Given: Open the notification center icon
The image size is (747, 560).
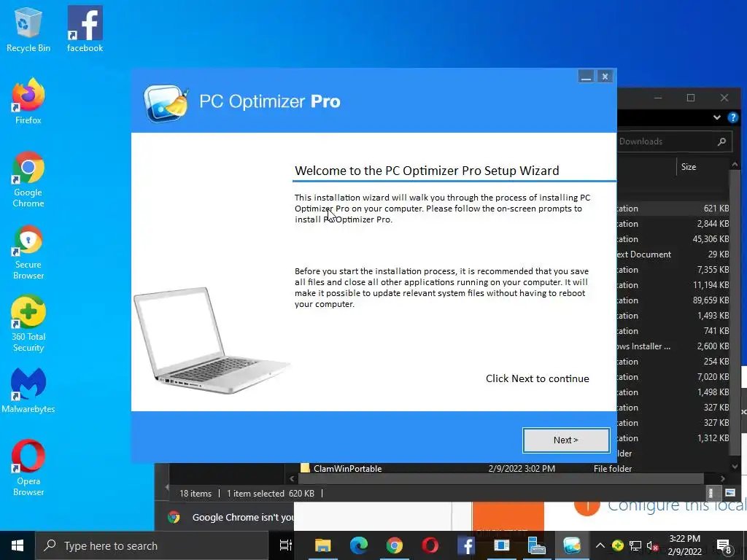Looking at the screenshot, I should [x=724, y=545].
